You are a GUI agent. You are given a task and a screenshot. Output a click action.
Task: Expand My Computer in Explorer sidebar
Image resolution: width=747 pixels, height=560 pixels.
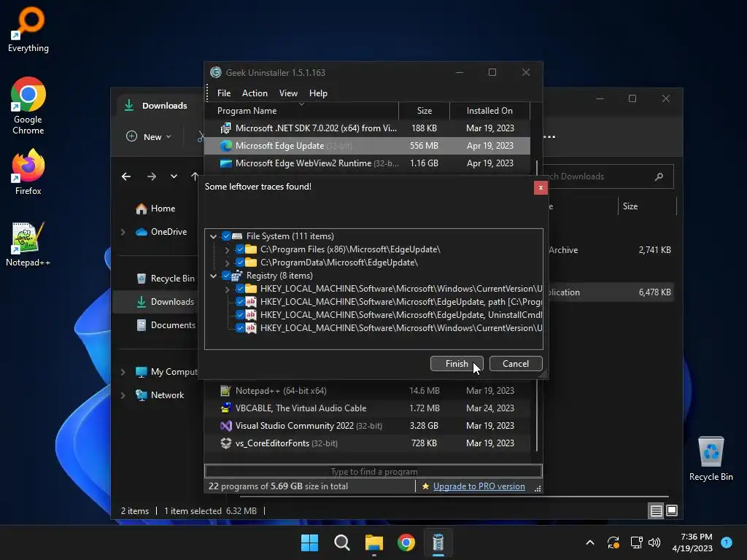123,372
